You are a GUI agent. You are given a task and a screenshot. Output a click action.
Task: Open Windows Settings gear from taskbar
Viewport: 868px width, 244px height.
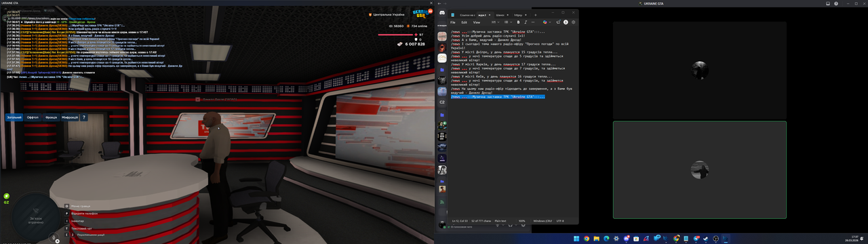click(x=616, y=239)
